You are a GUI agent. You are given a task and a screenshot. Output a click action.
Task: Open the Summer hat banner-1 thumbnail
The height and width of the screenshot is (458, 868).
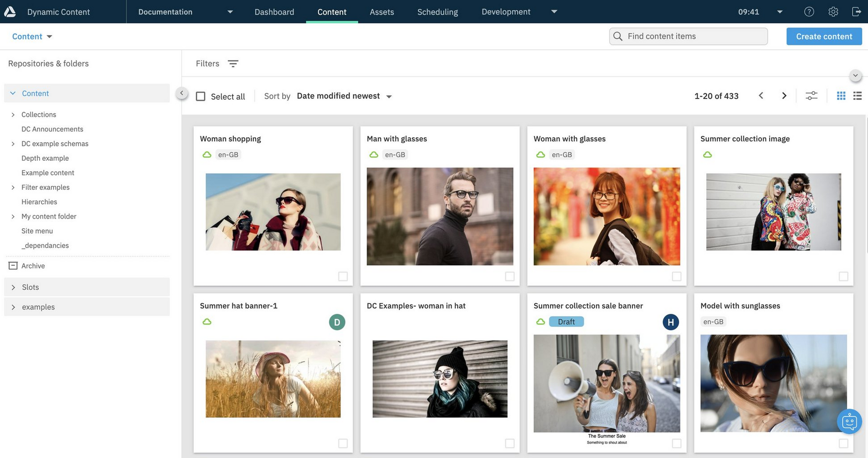click(273, 378)
